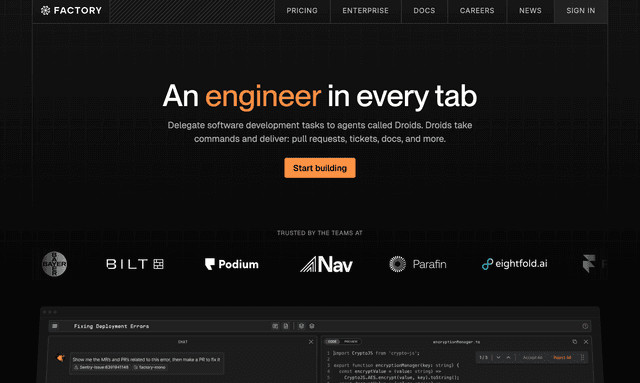Screen dimensions: 640x383
Task: Click the Sign In button
Action: click(580, 11)
